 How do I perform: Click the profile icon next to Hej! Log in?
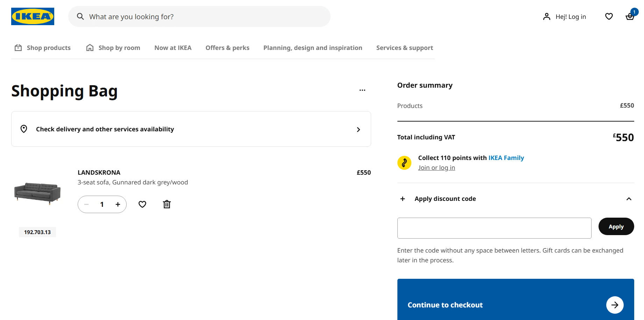[x=546, y=16]
